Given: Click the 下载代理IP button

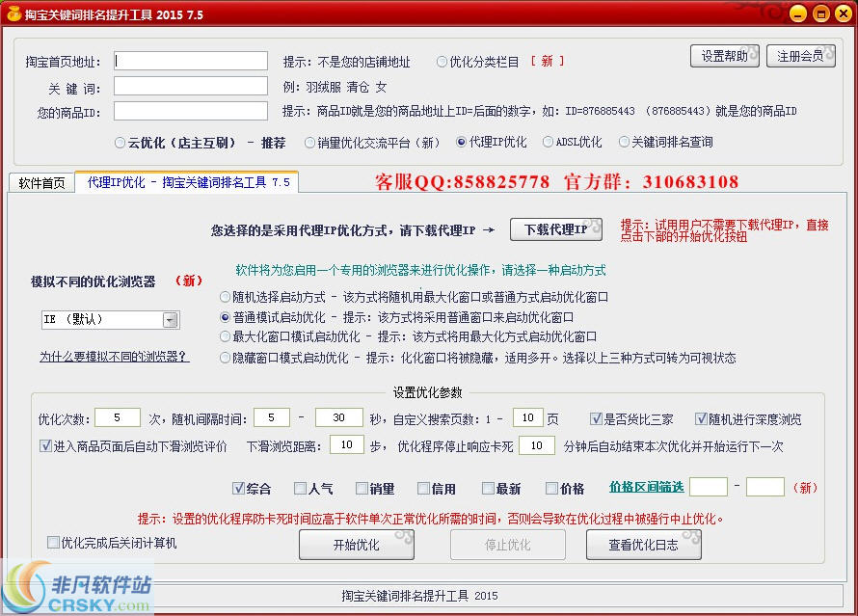Looking at the screenshot, I should click(x=556, y=229).
